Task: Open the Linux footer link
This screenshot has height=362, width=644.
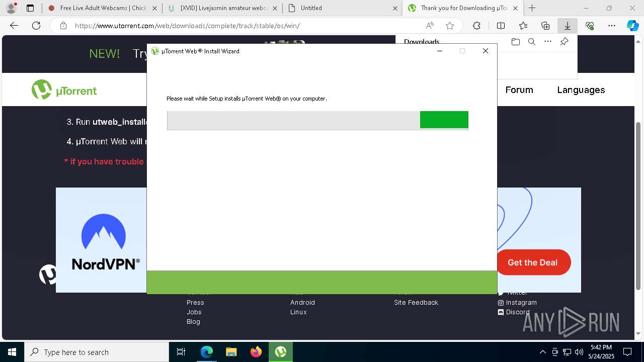Action: [298, 312]
